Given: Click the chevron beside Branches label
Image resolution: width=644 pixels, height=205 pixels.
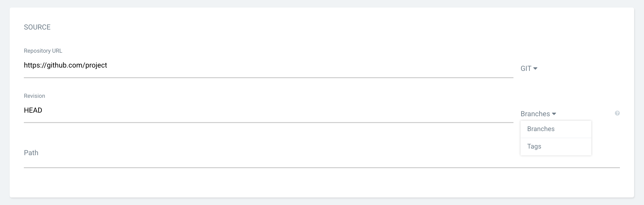Looking at the screenshot, I should pyautogui.click(x=555, y=114).
